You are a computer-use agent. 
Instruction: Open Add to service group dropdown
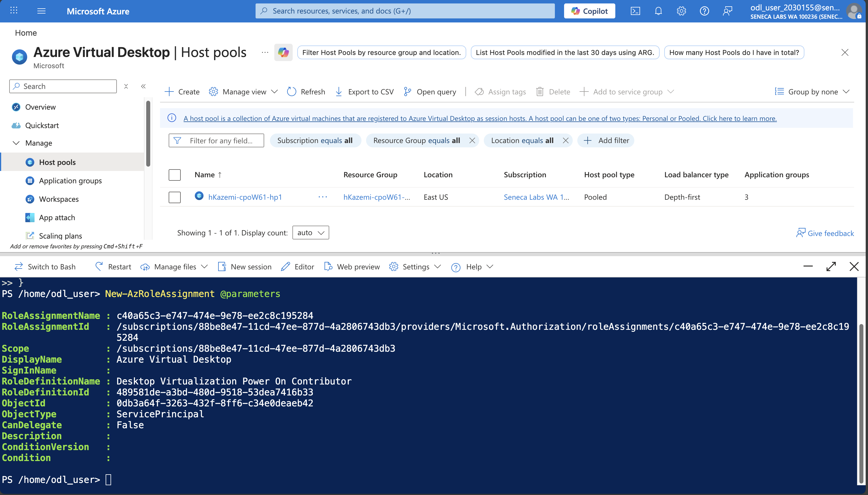pyautogui.click(x=627, y=92)
